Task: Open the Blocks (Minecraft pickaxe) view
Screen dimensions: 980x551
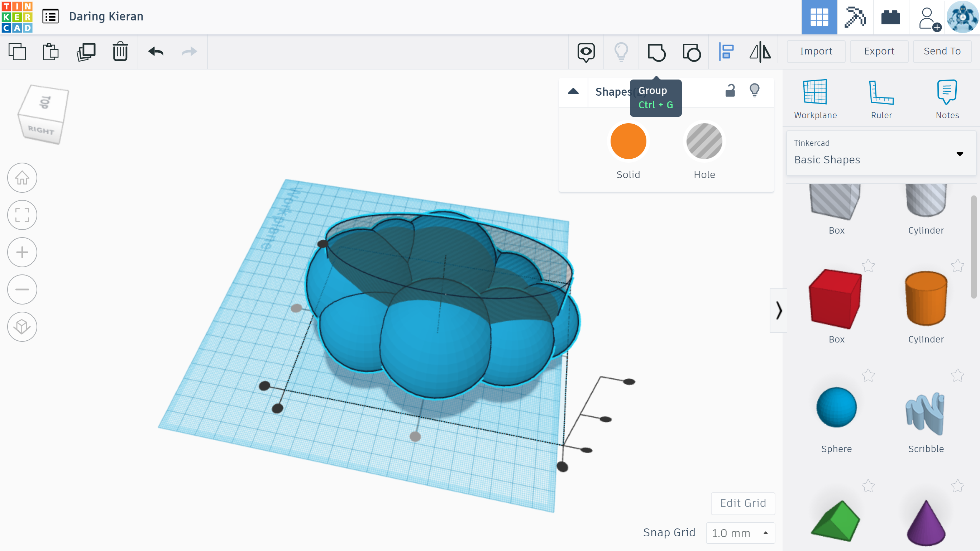Action: click(855, 17)
